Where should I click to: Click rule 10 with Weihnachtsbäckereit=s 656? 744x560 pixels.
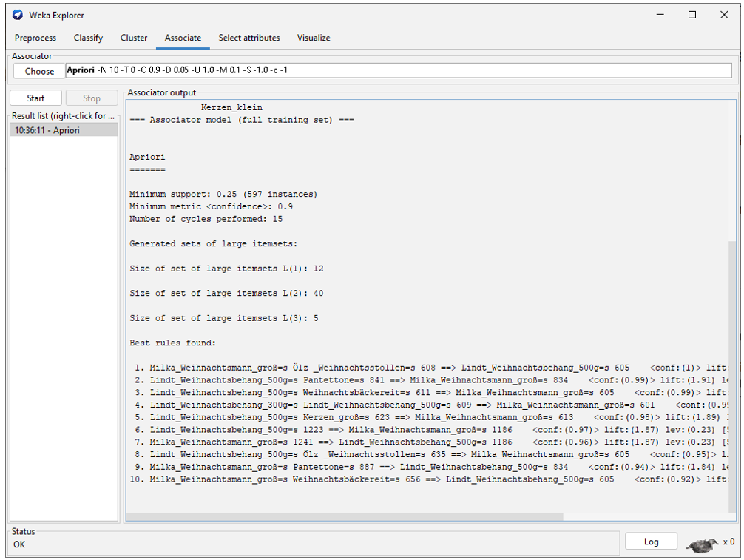429,479
